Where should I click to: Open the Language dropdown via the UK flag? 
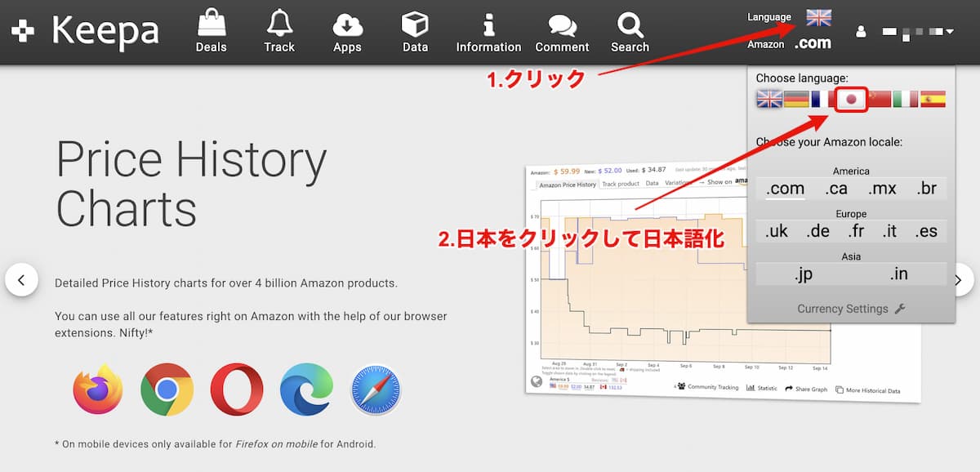[820, 16]
